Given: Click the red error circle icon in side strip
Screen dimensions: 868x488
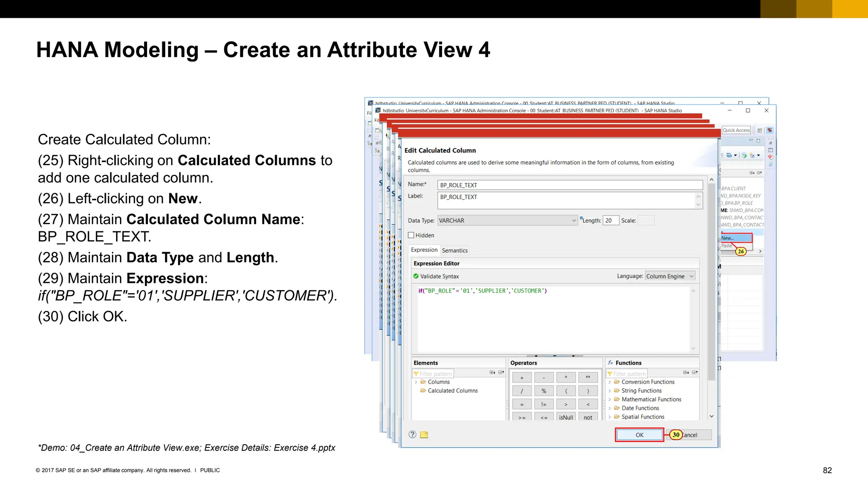Looking at the screenshot, I should tap(771, 157).
